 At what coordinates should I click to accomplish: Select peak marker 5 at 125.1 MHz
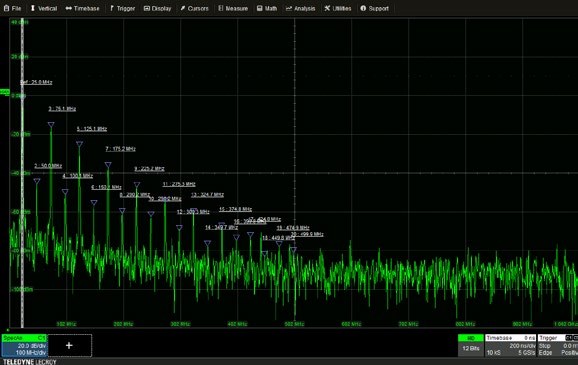79,144
